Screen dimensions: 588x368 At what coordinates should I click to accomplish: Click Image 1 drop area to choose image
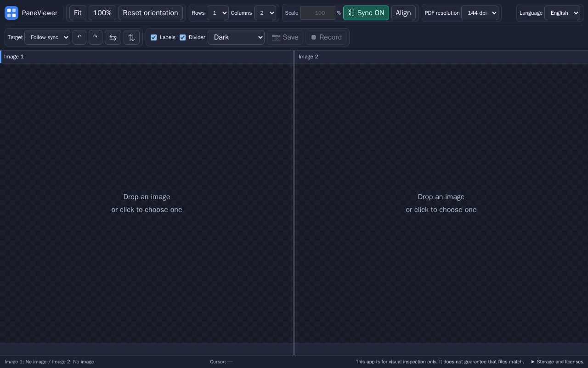pyautogui.click(x=147, y=203)
